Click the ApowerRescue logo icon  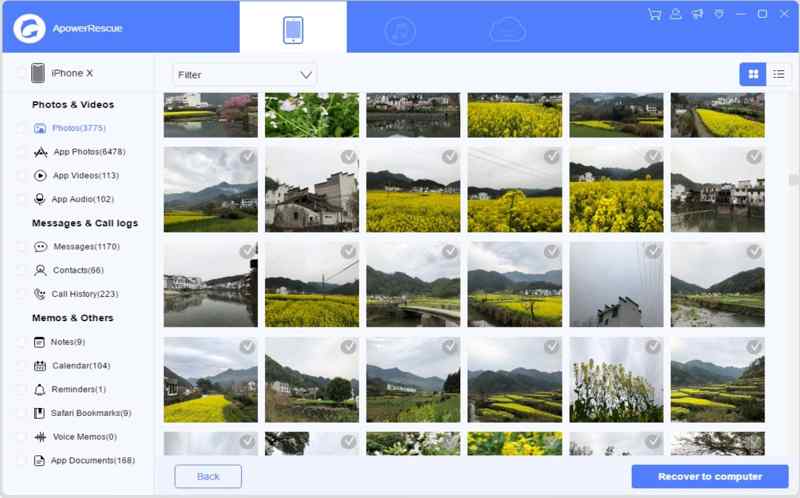pos(28,27)
